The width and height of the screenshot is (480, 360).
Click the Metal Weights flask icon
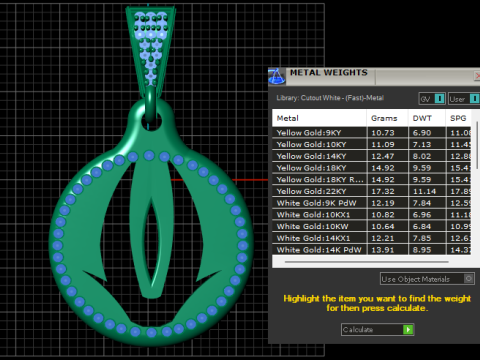click(x=277, y=76)
